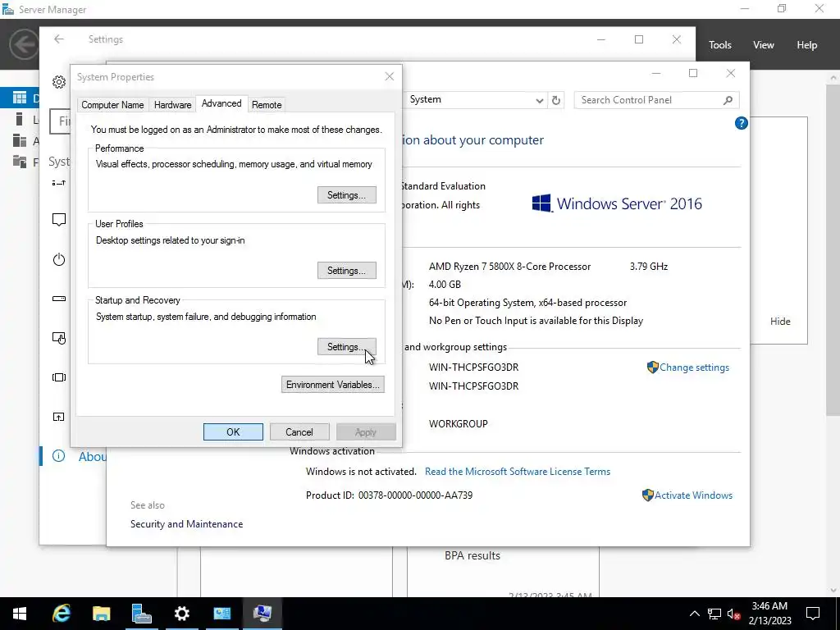Image resolution: width=840 pixels, height=630 pixels.
Task: Switch to Settings gear taskbar icon
Action: [x=181, y=614]
